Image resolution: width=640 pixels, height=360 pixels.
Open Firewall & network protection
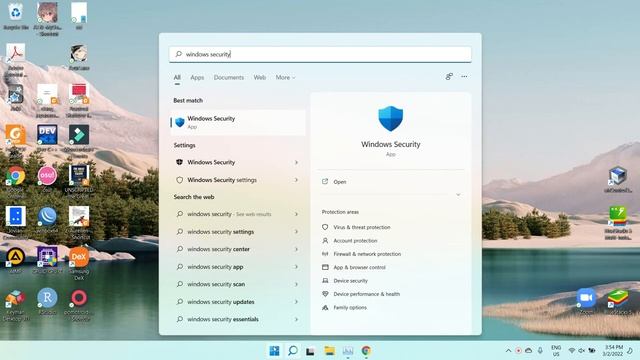367,254
